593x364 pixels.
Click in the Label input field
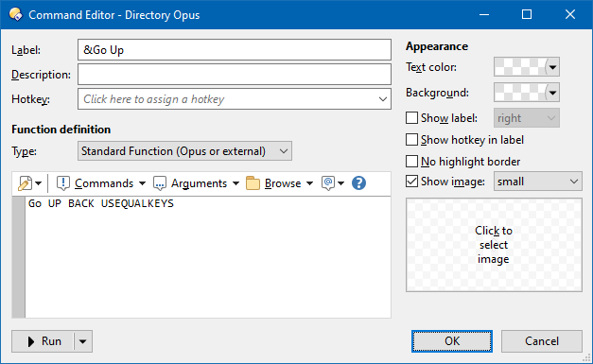coord(235,49)
